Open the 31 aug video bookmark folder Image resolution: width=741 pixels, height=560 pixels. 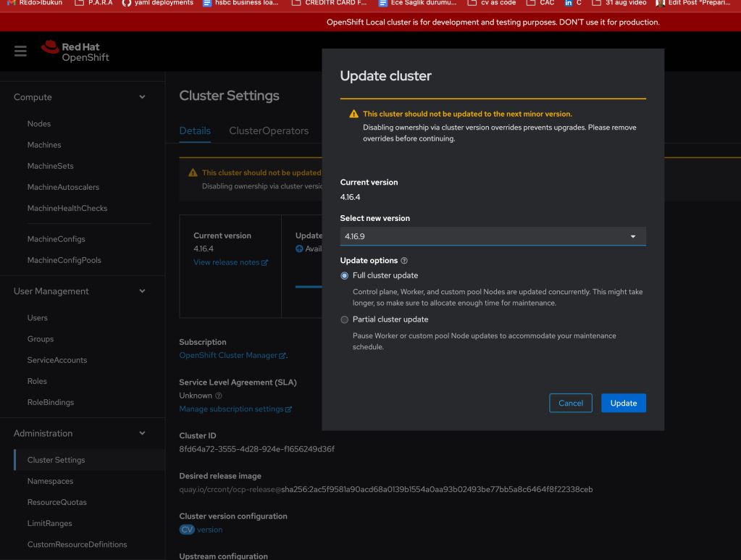coord(619,3)
